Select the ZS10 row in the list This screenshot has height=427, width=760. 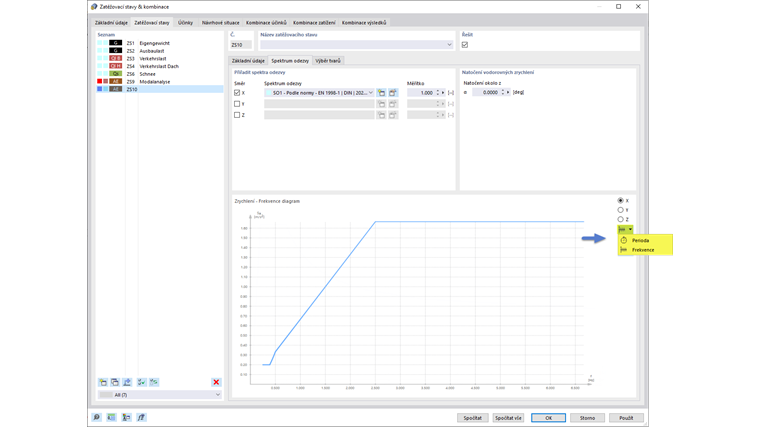pos(159,89)
